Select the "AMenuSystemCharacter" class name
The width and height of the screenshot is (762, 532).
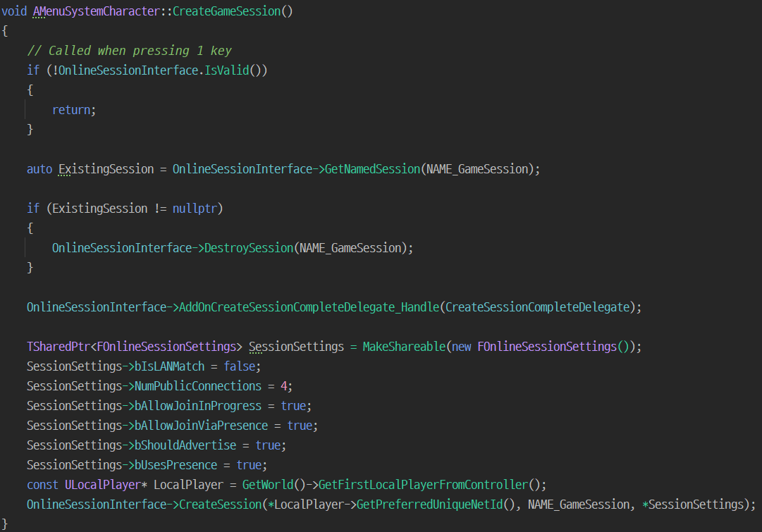click(97, 11)
